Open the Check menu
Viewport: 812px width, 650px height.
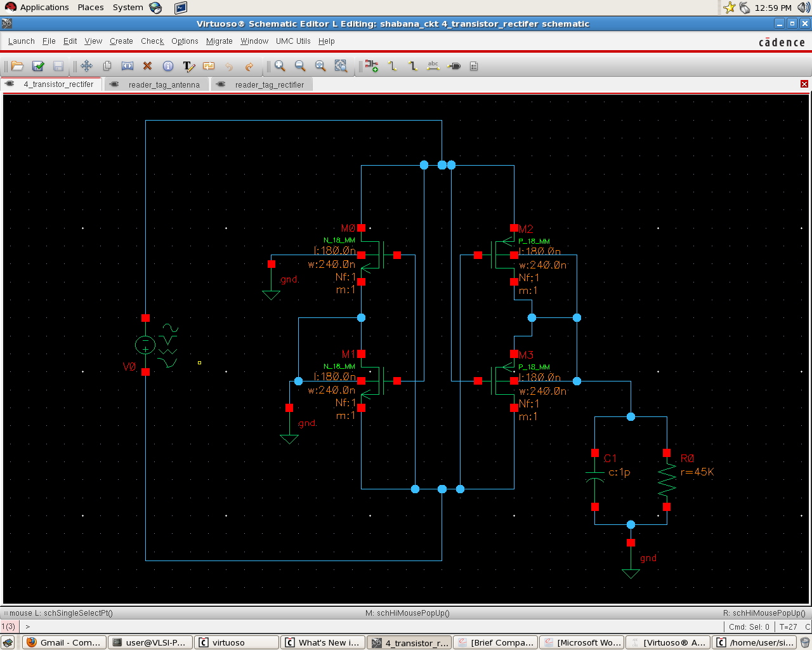pos(152,41)
